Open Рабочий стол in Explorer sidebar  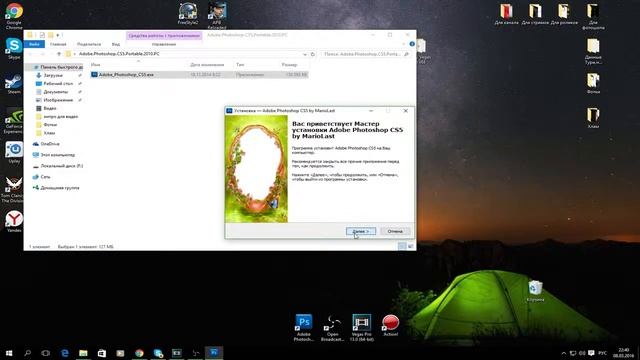coord(58,83)
